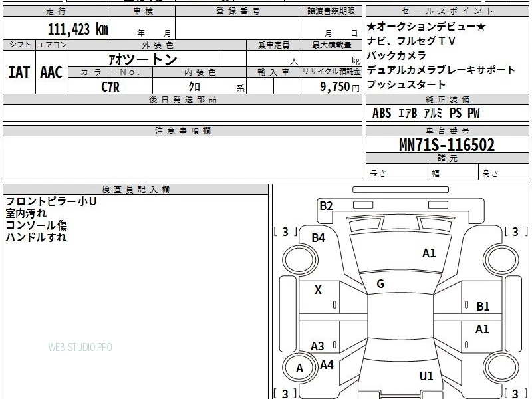Image resolution: width=532 pixels, height=399 pixels.
Task: Select the 諸元 header
Action: (447, 158)
